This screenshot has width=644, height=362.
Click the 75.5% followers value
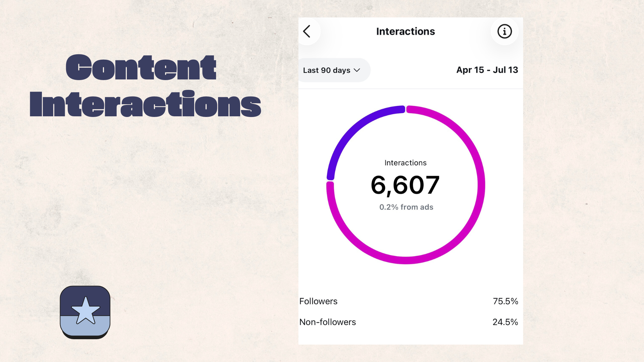click(x=505, y=301)
